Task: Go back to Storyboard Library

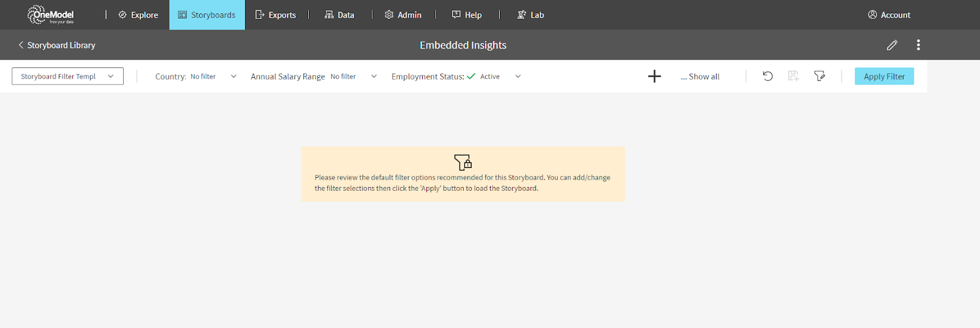Action: pyautogui.click(x=56, y=45)
